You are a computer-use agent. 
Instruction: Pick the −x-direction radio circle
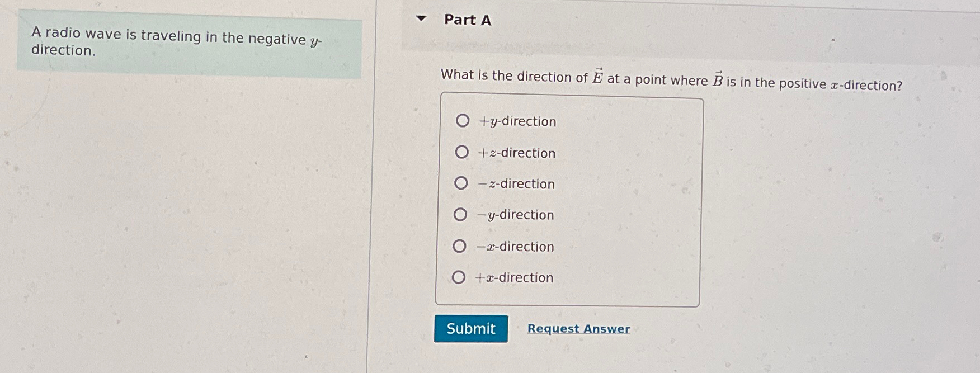click(459, 246)
